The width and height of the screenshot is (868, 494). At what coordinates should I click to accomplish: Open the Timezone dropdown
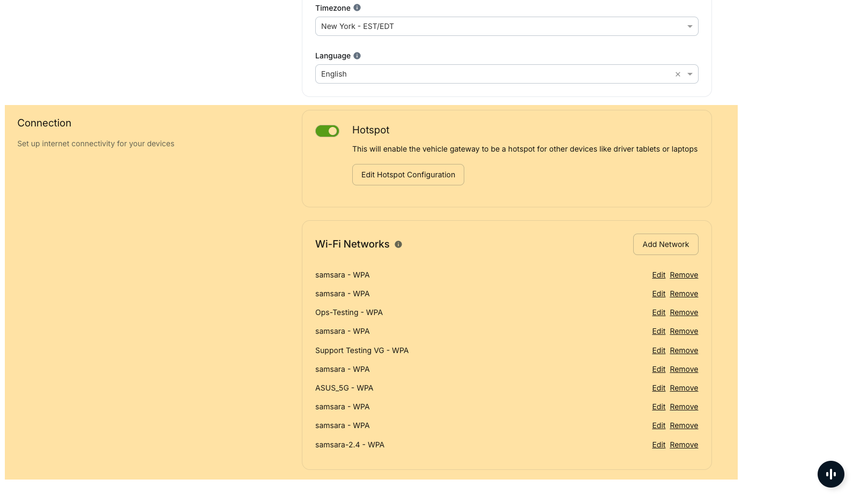(x=506, y=26)
